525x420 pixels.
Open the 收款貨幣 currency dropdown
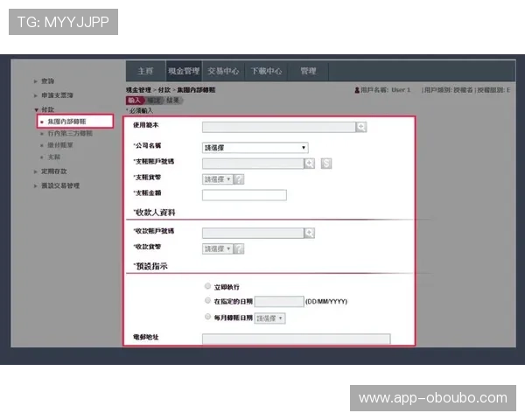coord(218,248)
